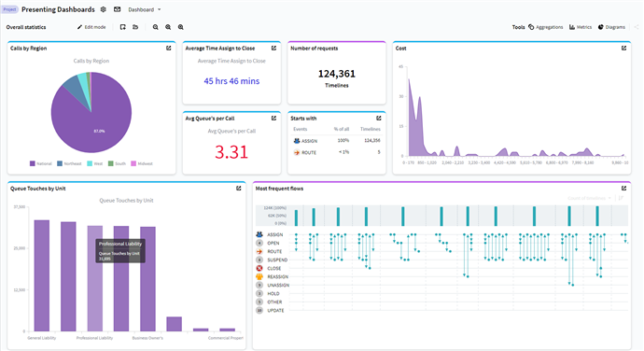Click the General Liability bar
The image size is (644, 351).
click(x=42, y=275)
